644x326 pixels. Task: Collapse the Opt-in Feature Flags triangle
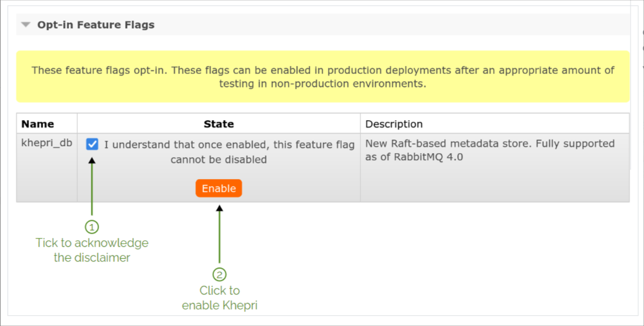[26, 25]
